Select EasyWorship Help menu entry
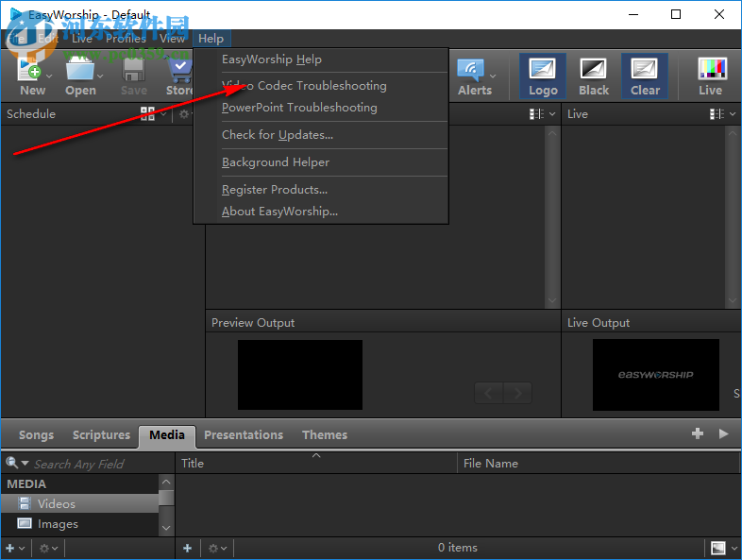Image resolution: width=742 pixels, height=560 pixels. 321,59
